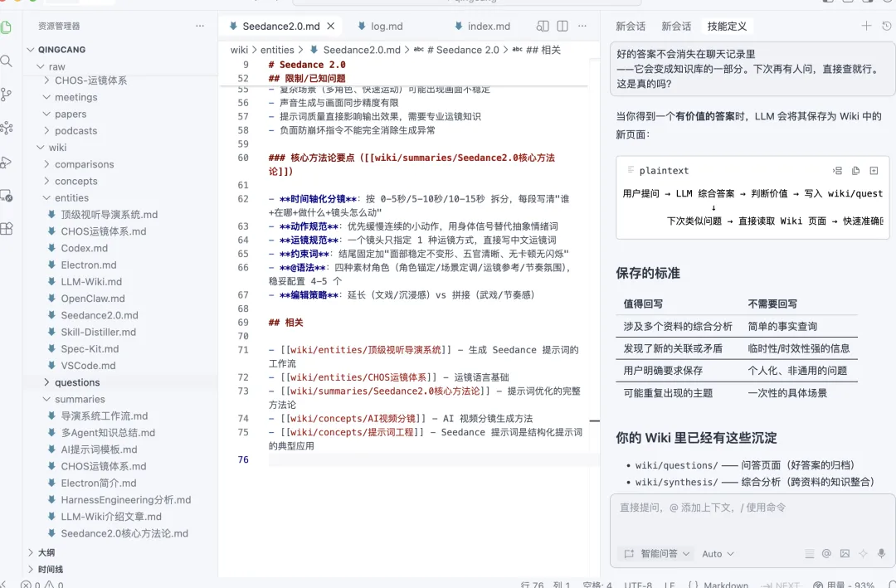Screen dimensions: 896x588
Task: Open preview to the side icon
Action: point(543,26)
